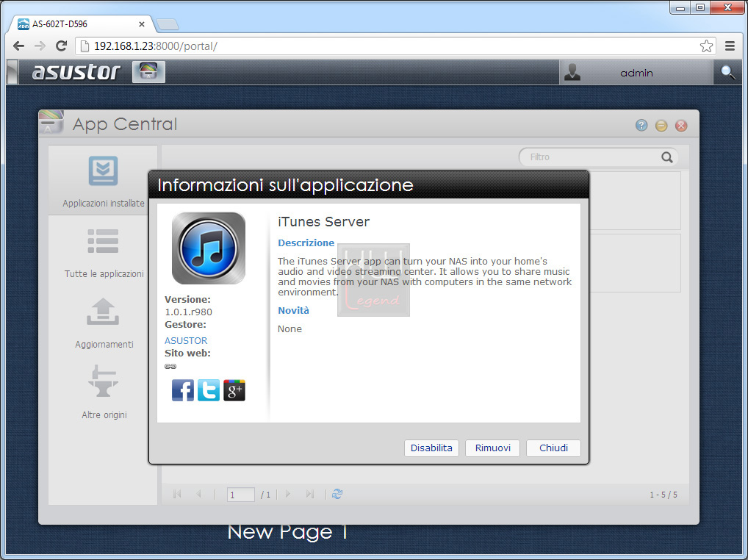Click the iTunes Server title

click(323, 222)
